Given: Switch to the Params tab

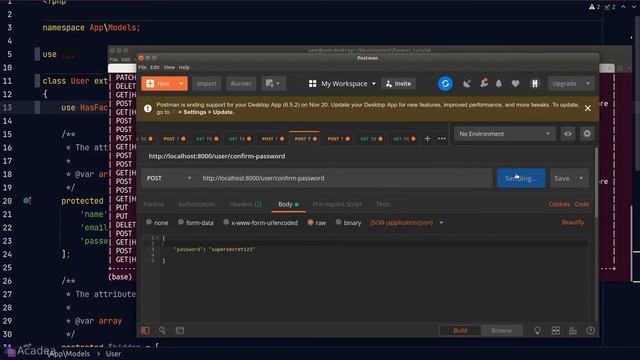Looking at the screenshot, I should pyautogui.click(x=154, y=204).
